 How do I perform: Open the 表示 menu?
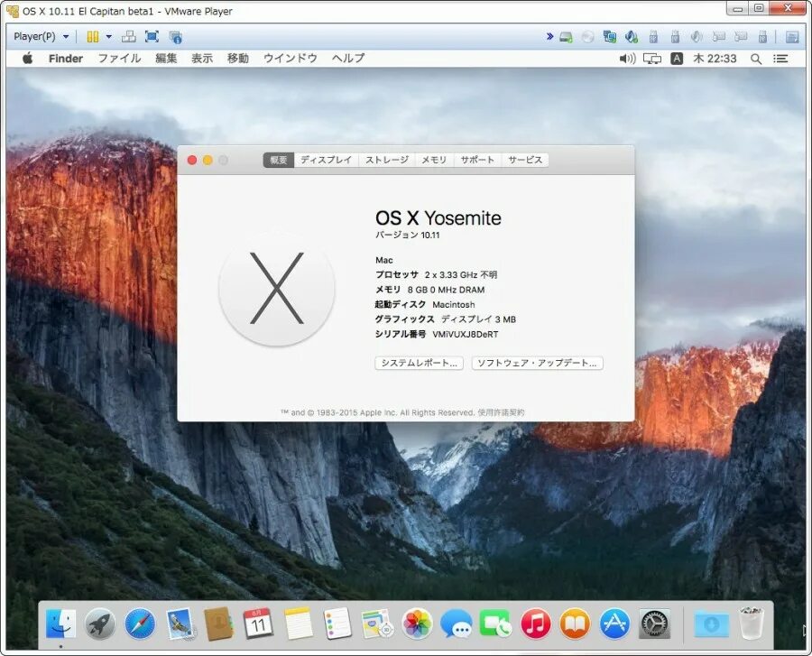click(x=202, y=59)
